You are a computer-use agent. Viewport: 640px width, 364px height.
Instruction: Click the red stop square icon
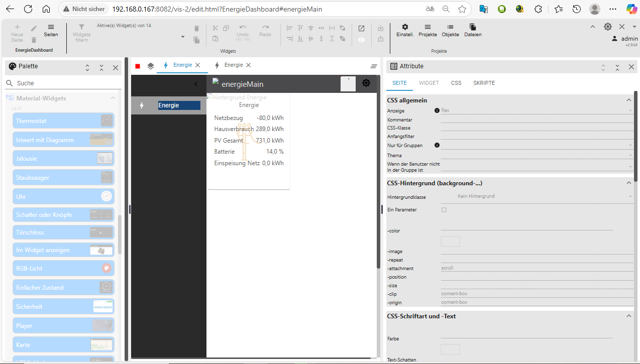138,66
